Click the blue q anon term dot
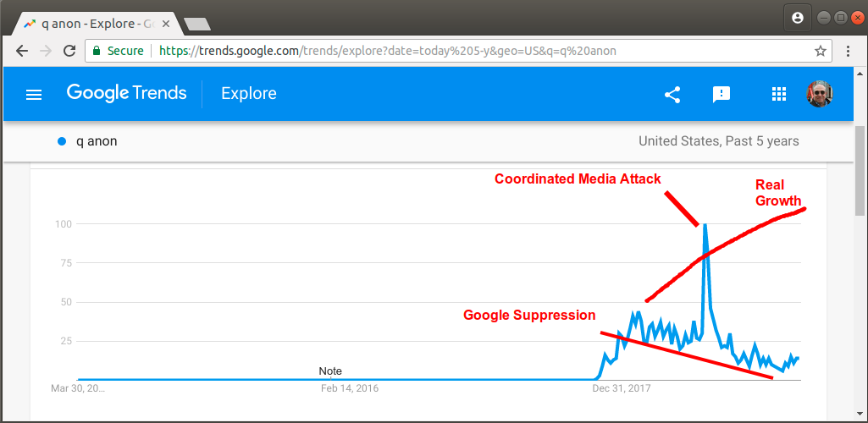The image size is (868, 423). (x=62, y=141)
